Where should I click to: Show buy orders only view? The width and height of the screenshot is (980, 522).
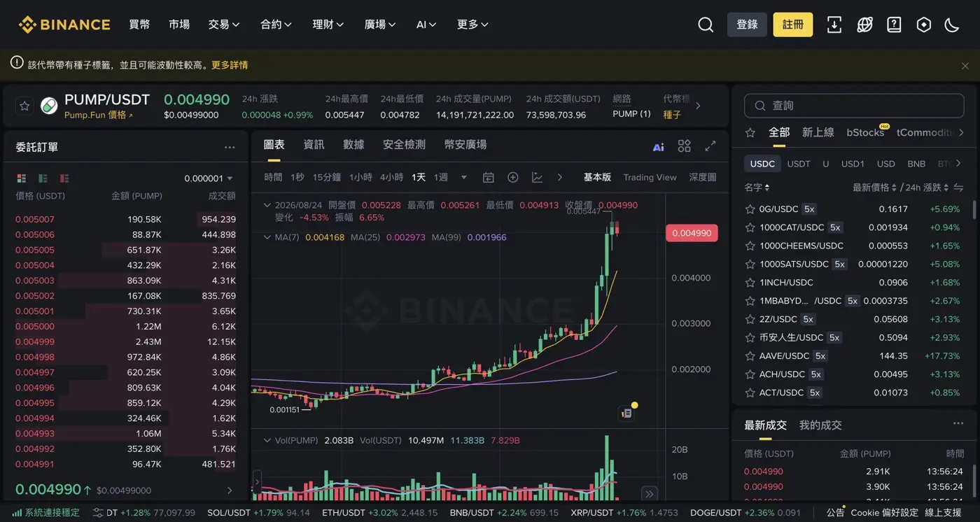tap(43, 178)
